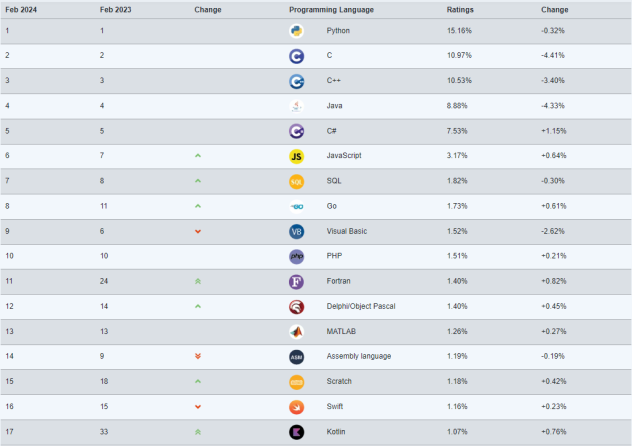This screenshot has height=446, width=632.
Task: Click the Fortran logo icon
Action: click(296, 281)
